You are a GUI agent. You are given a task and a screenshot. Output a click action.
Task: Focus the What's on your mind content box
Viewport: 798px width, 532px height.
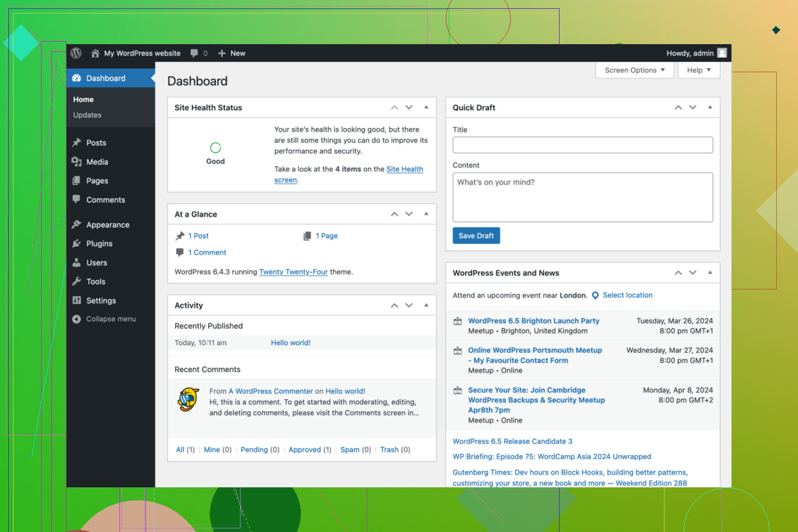pyautogui.click(x=582, y=197)
